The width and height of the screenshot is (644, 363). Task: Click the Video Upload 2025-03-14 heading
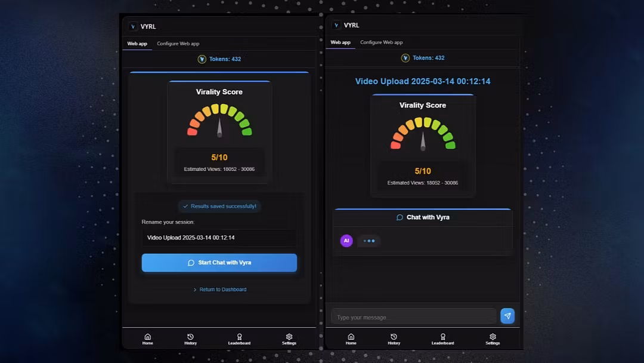[x=423, y=81]
